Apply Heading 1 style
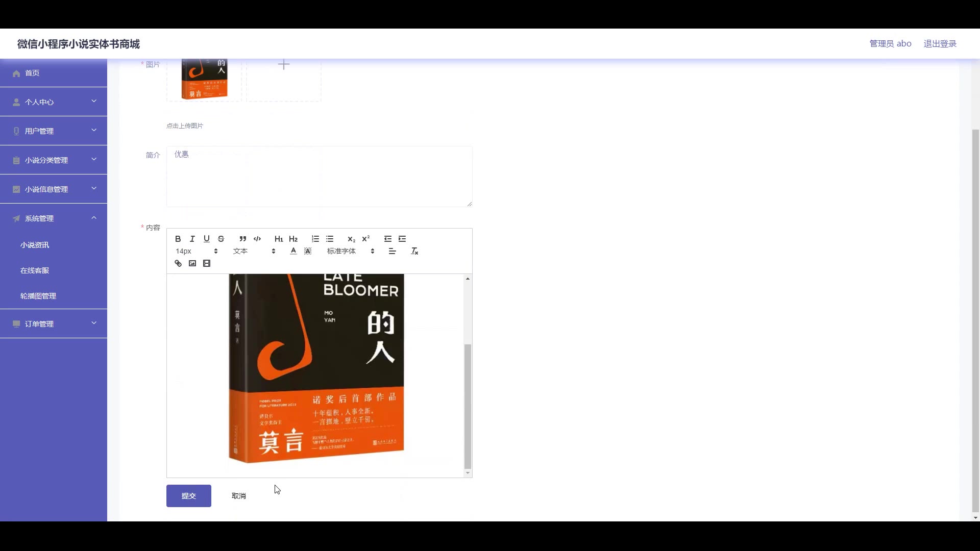980x551 pixels. [x=279, y=239]
